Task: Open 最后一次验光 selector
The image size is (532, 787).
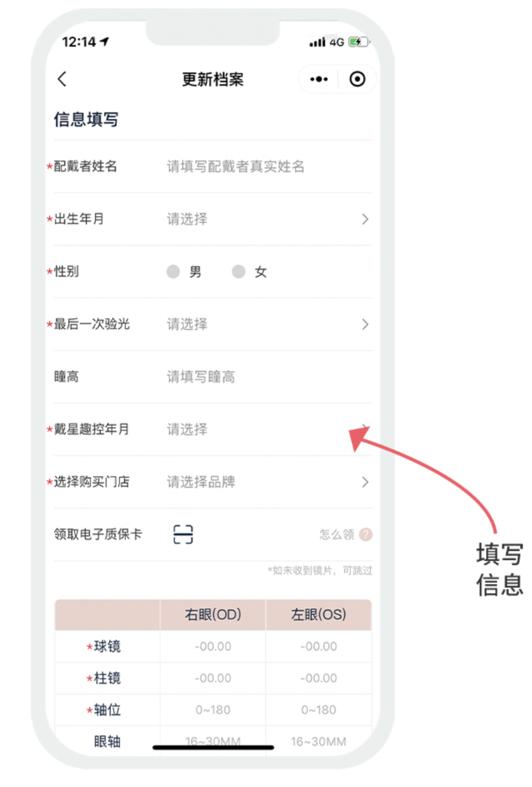Action: 213,324
